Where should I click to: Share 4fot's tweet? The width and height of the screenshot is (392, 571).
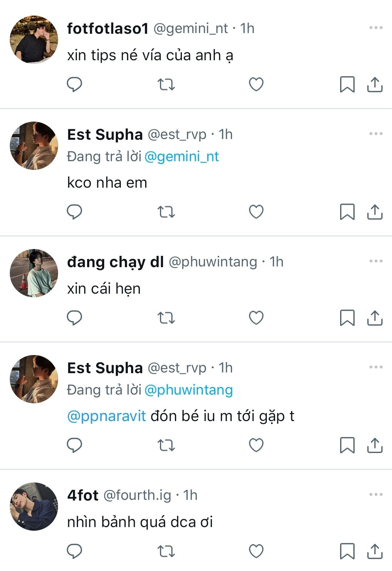[x=375, y=551]
